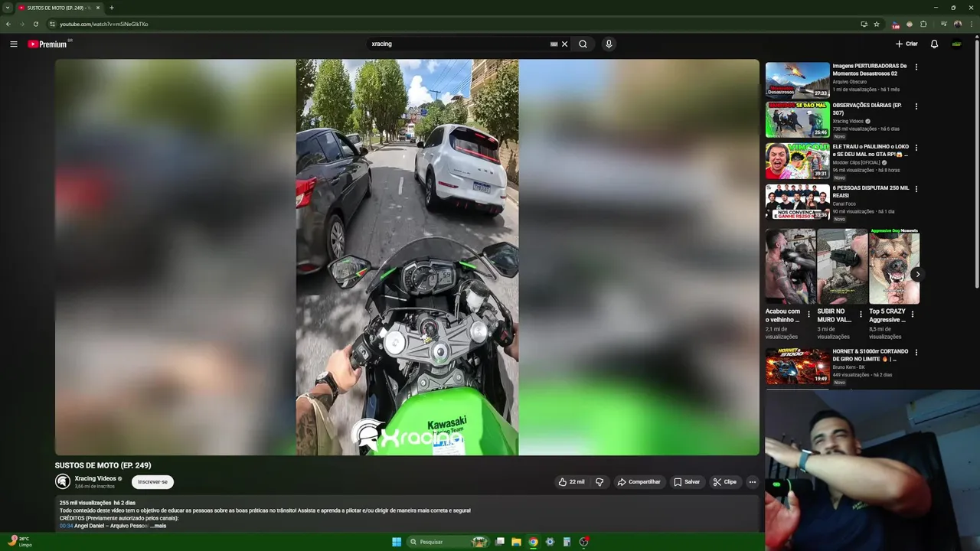Viewport: 980px width, 551px height.
Task: Open Top 5 CRAZY Aggressive short thumbnail
Action: 893,266
